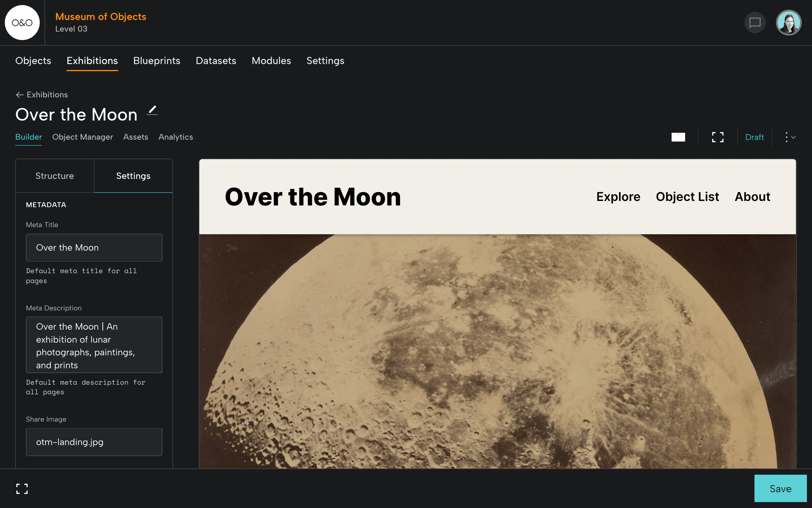Image resolution: width=812 pixels, height=508 pixels.
Task: Click the Share Image label
Action: [x=46, y=419]
